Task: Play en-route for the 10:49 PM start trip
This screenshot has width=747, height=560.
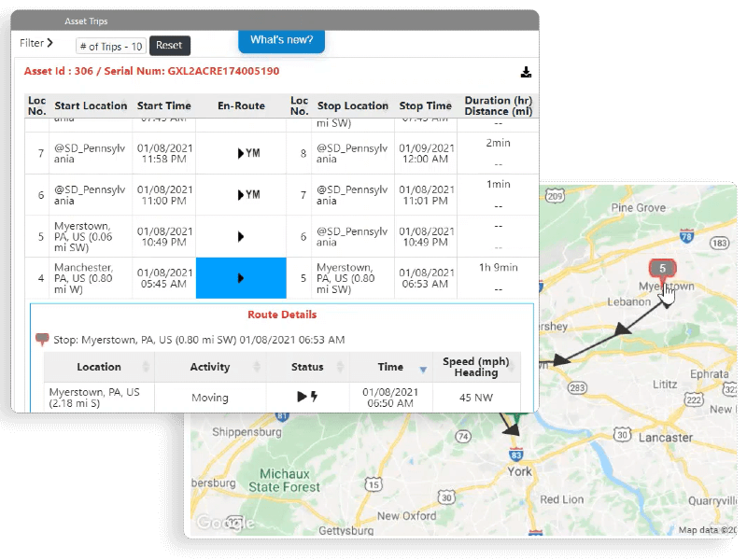Action: (x=241, y=237)
